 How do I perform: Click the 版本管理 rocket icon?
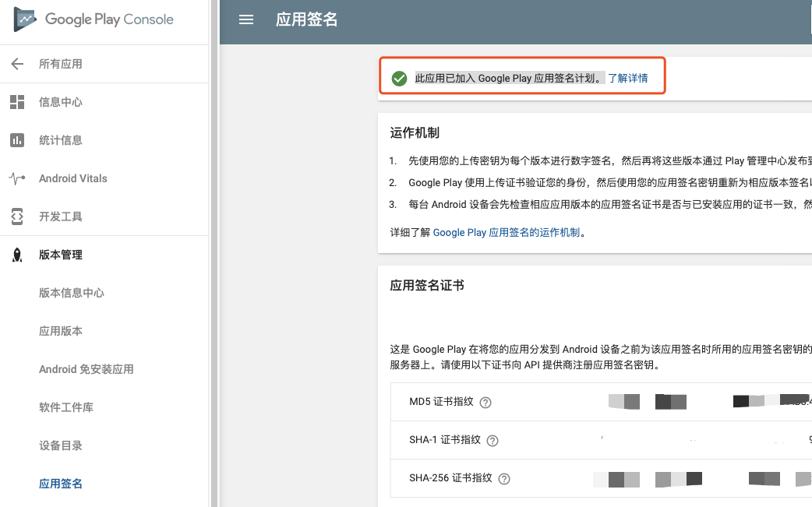[x=17, y=255]
